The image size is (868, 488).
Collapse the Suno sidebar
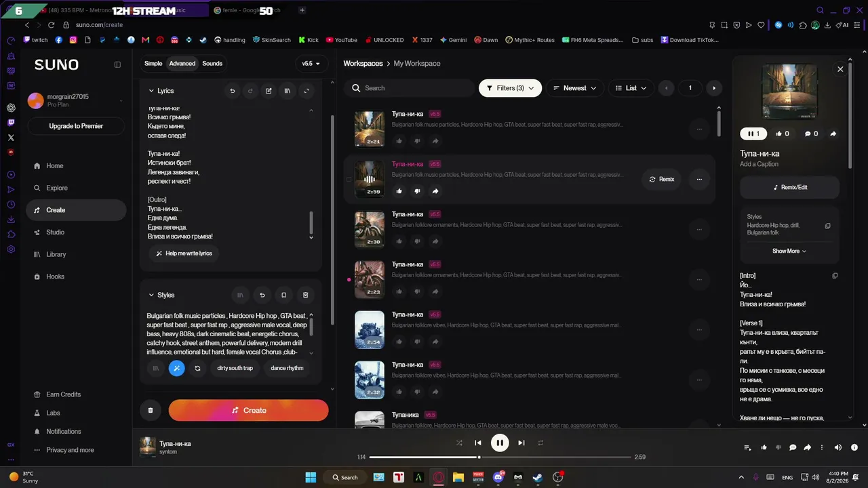click(x=117, y=64)
